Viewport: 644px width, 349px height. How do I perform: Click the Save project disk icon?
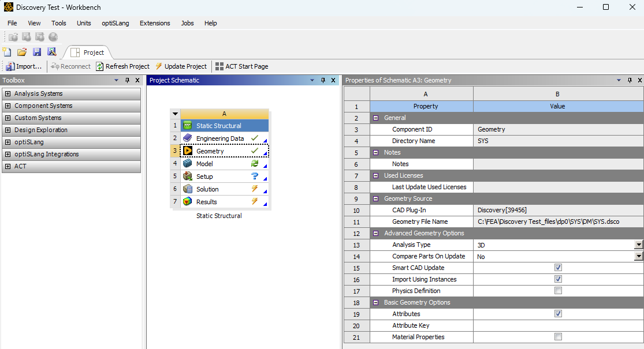click(37, 52)
